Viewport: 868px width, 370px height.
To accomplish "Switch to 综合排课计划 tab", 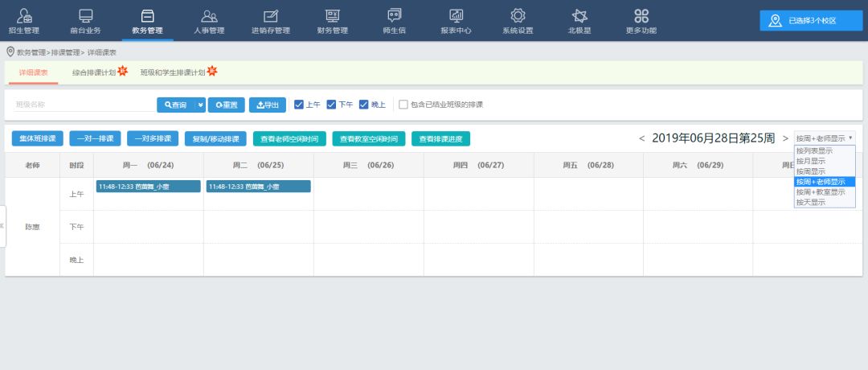I will point(94,72).
